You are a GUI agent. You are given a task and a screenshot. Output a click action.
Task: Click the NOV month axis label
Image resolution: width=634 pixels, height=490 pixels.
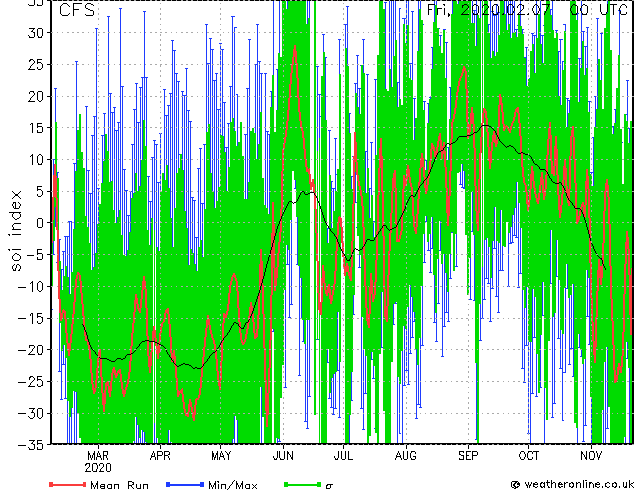click(591, 456)
